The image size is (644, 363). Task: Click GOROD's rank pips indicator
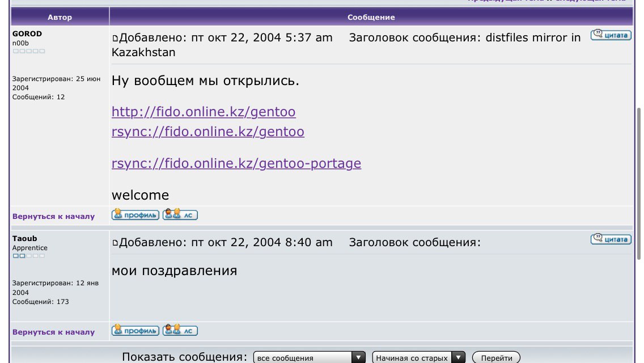pyautogui.click(x=29, y=51)
